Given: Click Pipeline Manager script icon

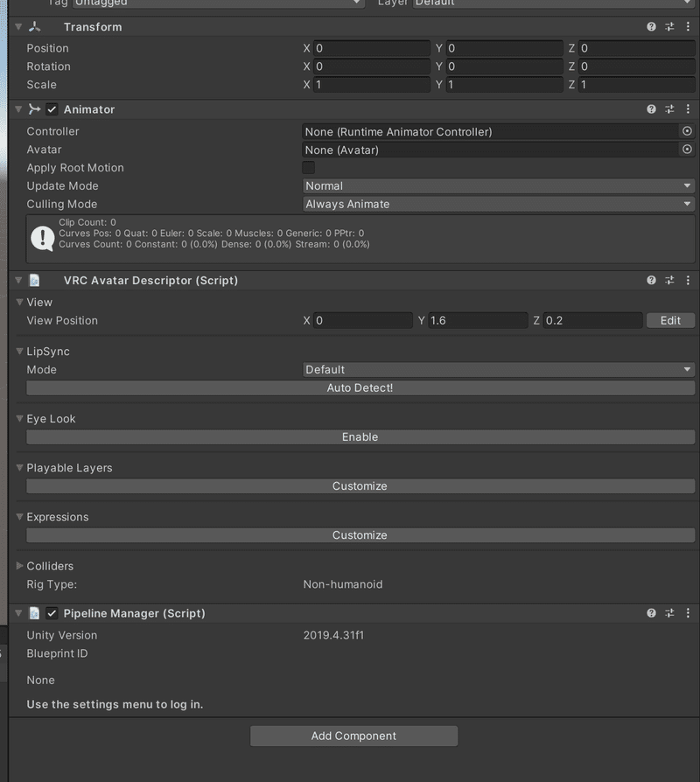Looking at the screenshot, I should click(x=34, y=613).
